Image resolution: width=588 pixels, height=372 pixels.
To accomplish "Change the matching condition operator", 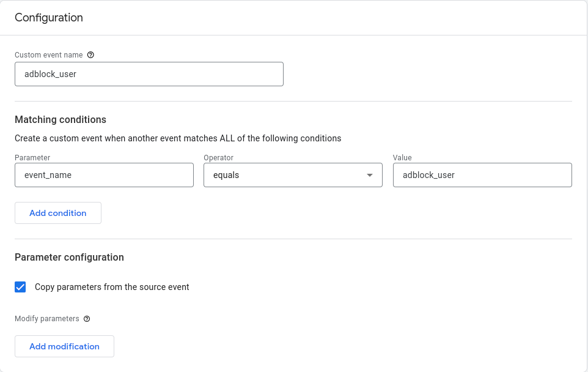I will point(293,175).
